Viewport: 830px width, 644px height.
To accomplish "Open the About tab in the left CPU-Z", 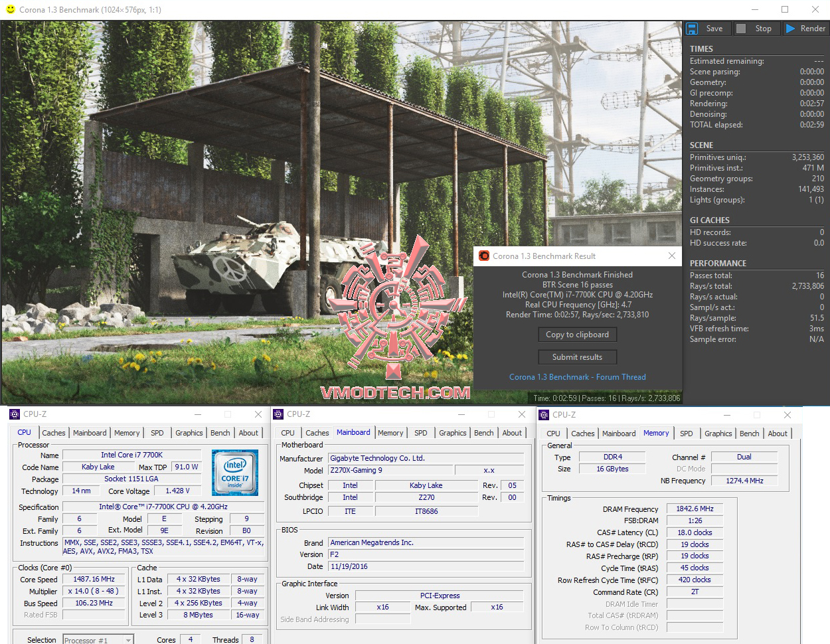I will pos(249,433).
